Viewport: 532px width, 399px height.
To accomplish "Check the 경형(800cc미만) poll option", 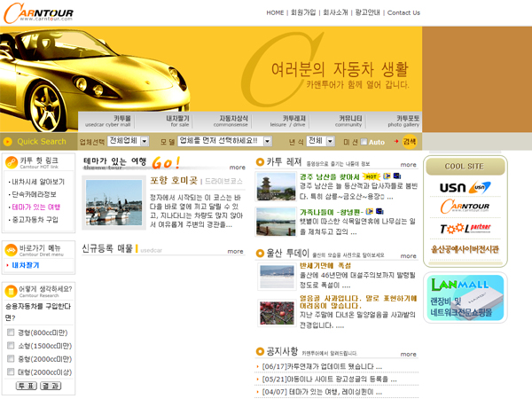I will [12, 332].
